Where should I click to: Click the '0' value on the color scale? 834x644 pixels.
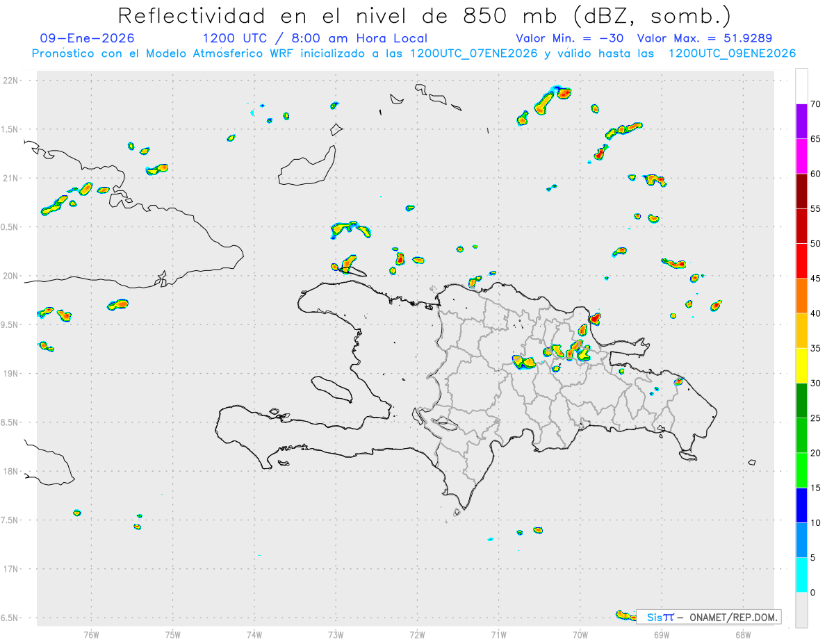pos(813,593)
